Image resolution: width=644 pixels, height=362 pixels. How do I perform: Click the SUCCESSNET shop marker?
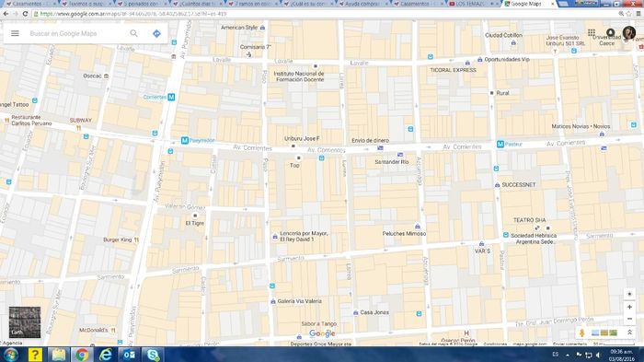497,185
